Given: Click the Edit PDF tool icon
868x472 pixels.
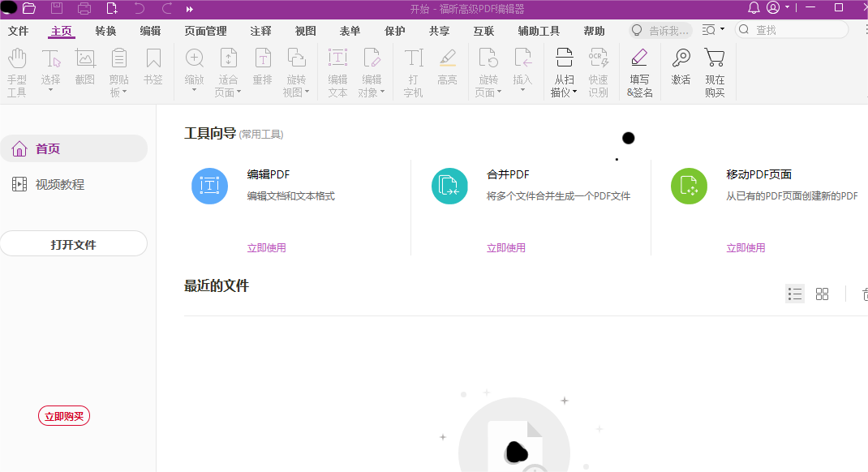Looking at the screenshot, I should point(209,186).
